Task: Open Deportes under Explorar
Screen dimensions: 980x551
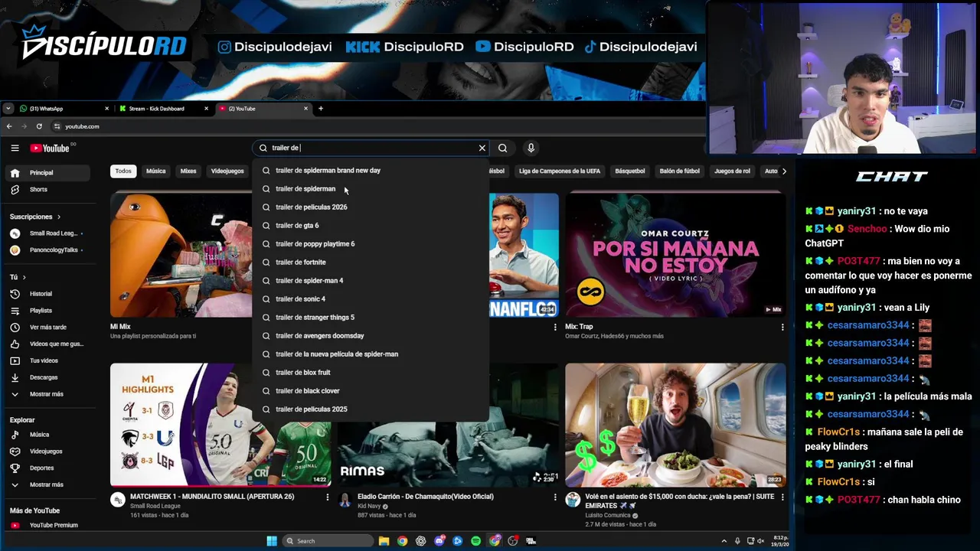Action: click(49, 468)
